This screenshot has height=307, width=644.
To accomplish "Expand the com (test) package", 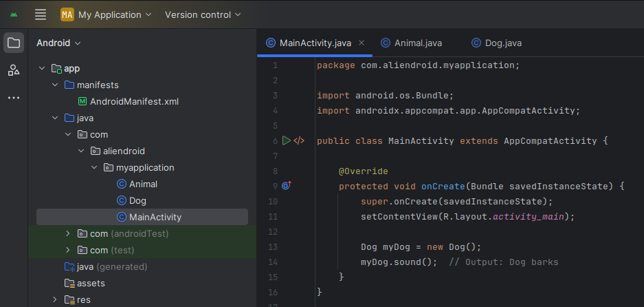I will coord(68,250).
